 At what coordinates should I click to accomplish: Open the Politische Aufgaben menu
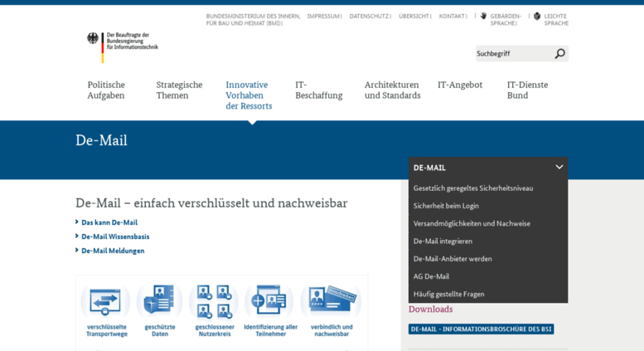(x=106, y=90)
